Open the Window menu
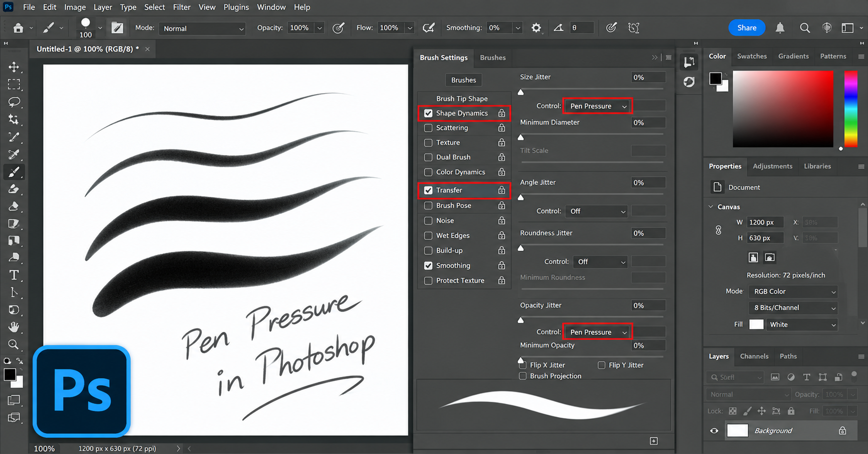This screenshot has width=868, height=454. pos(271,7)
